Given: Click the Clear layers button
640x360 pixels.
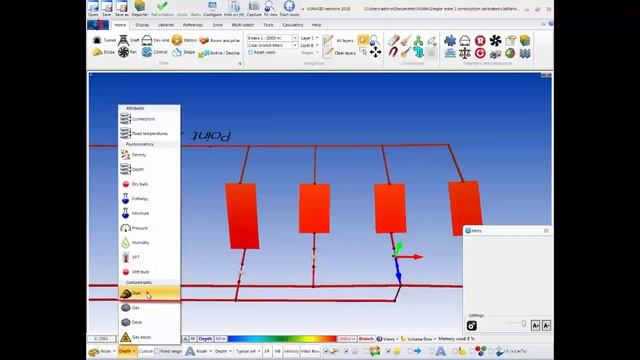Looking at the screenshot, I should 340,53.
